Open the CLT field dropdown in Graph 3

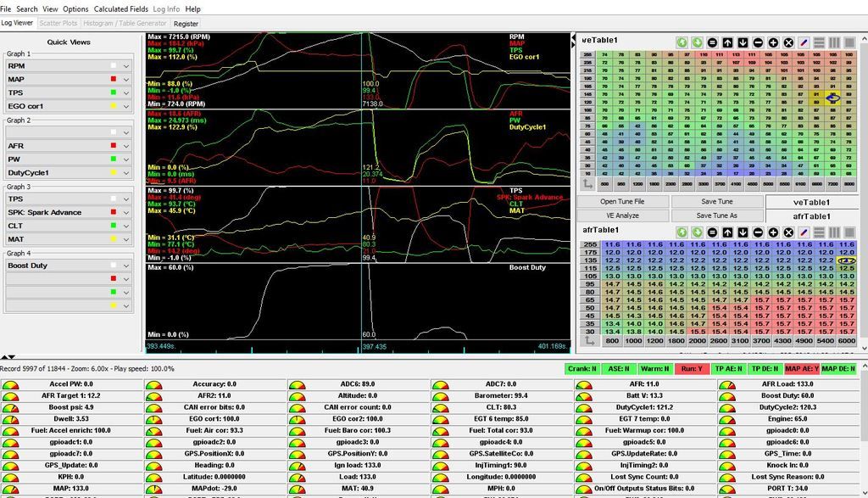[126, 226]
